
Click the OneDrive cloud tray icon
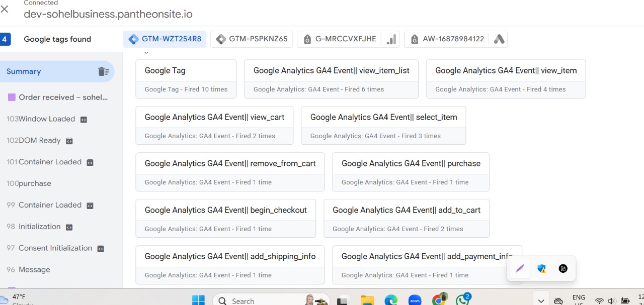558,301
